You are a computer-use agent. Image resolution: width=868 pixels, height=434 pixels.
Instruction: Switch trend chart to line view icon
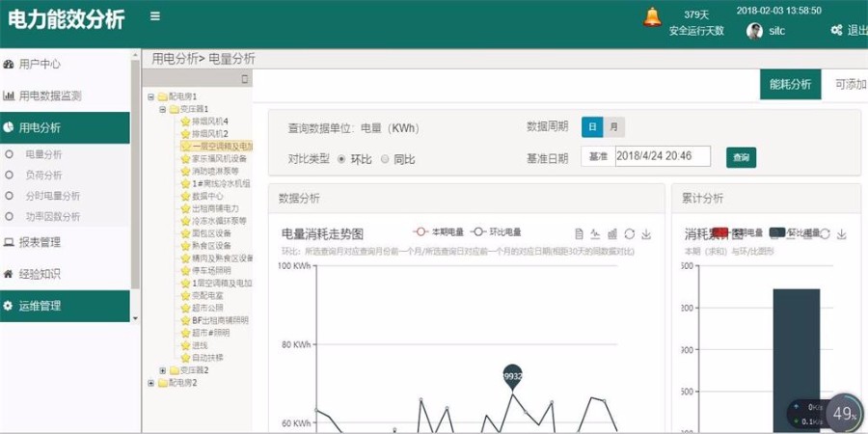tap(595, 233)
